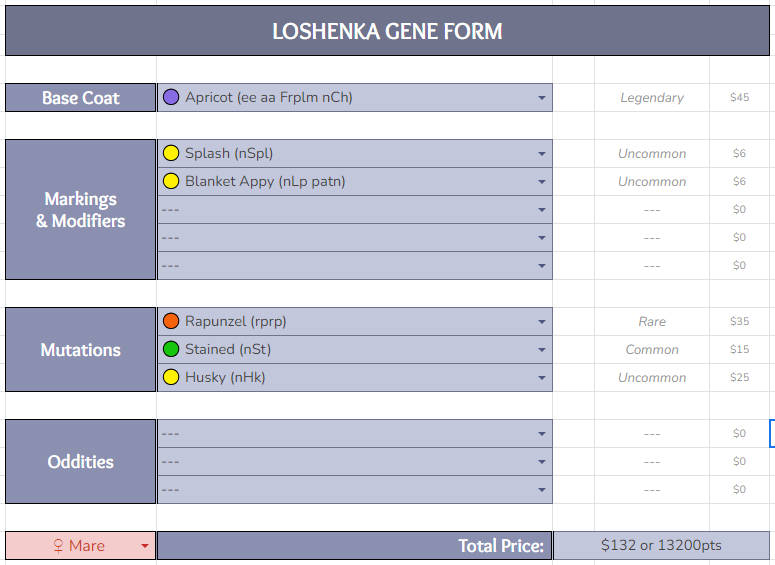Image resolution: width=775 pixels, height=565 pixels.
Task: Click yellow circle icon beside Blanket Appy
Action: 170,182
